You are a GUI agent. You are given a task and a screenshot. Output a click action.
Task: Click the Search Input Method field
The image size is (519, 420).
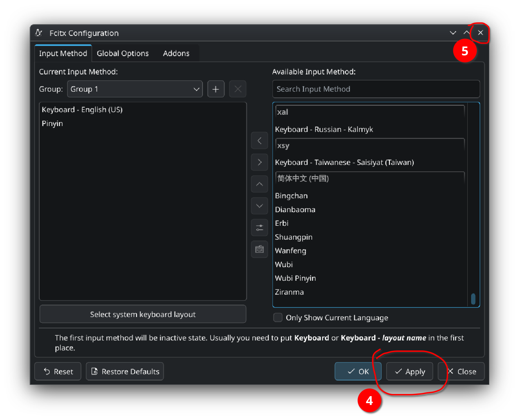376,89
